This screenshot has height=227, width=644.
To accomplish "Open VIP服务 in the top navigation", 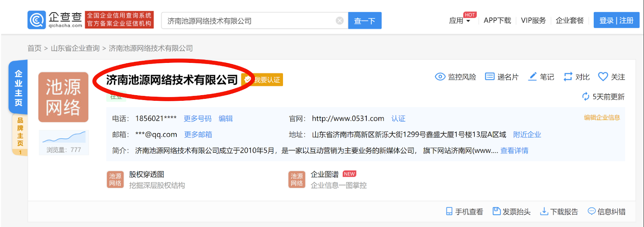I will 533,21.
